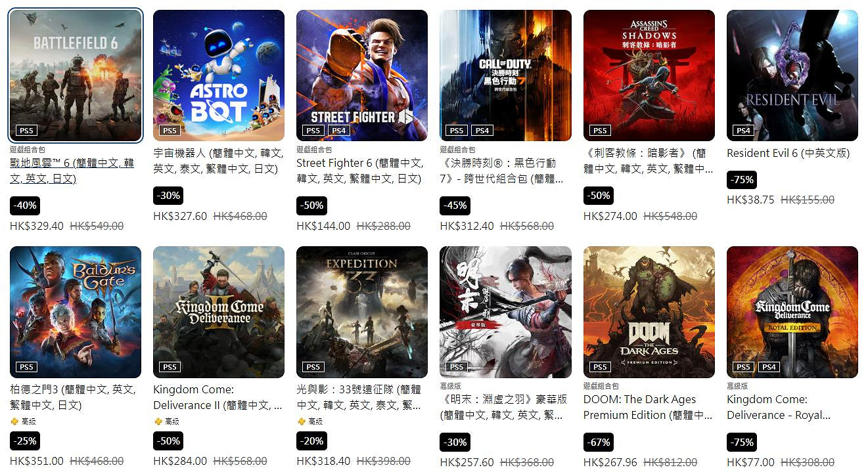The width and height of the screenshot is (868, 476).
Task: Open the Expedition 33 cover image
Action: point(362,312)
